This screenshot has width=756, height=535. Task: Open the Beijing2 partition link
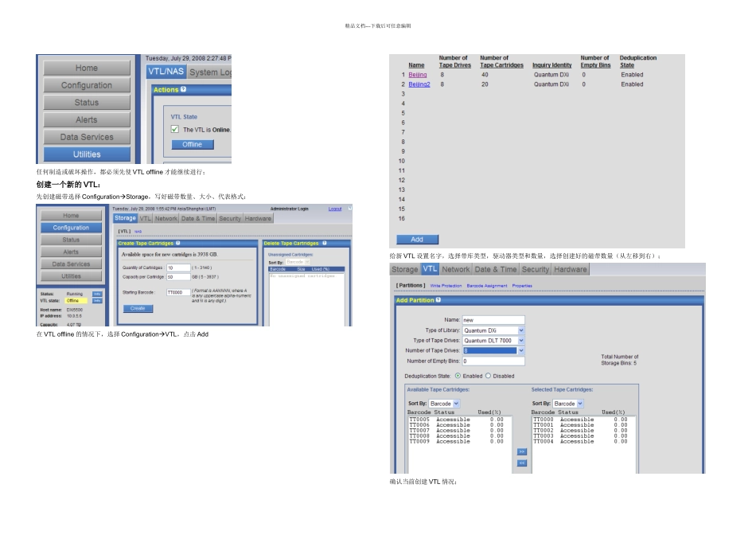419,84
